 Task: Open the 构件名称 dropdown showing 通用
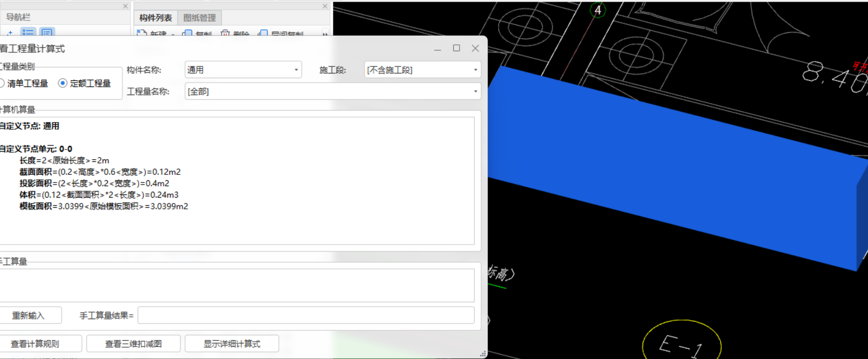[243, 70]
